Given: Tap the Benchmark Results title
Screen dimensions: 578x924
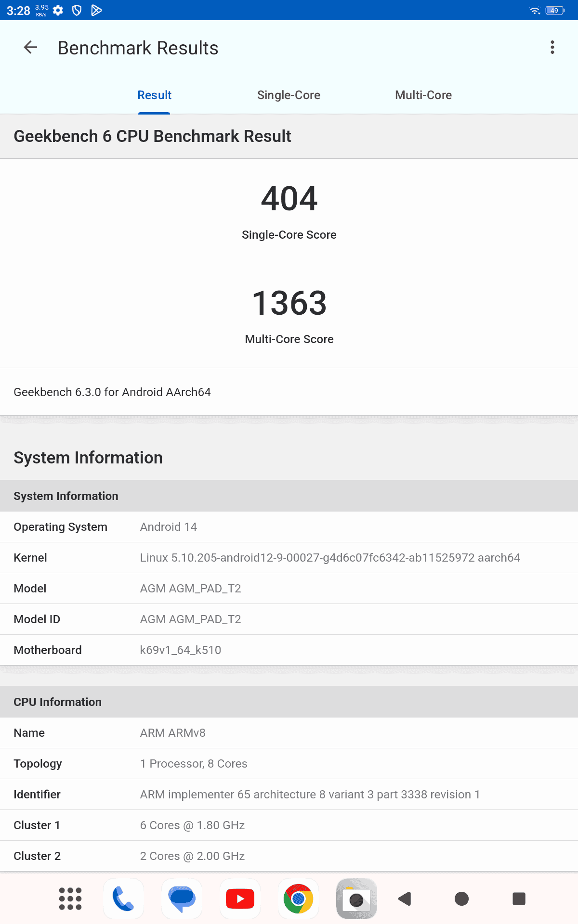Looking at the screenshot, I should click(x=138, y=48).
